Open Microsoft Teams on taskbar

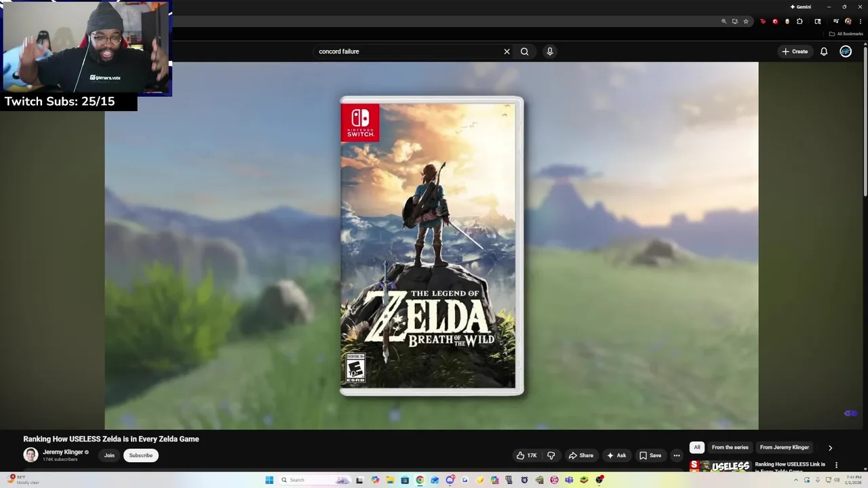pos(569,480)
